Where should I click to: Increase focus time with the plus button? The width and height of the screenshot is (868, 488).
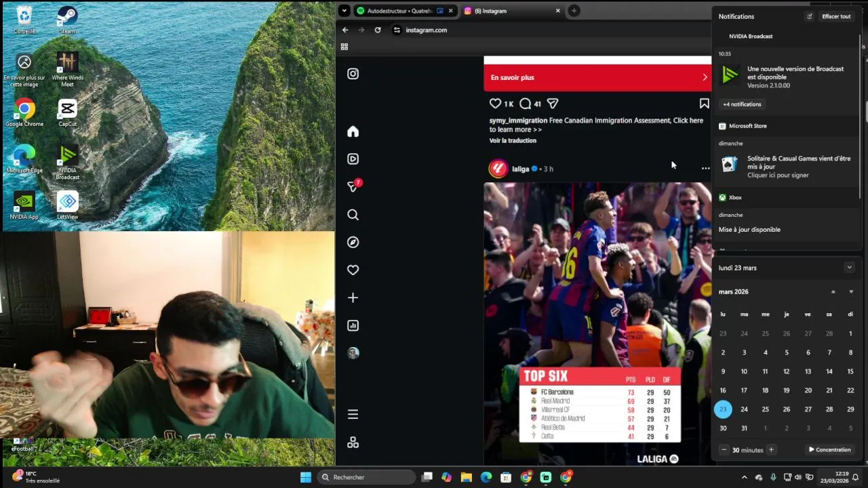point(771,449)
